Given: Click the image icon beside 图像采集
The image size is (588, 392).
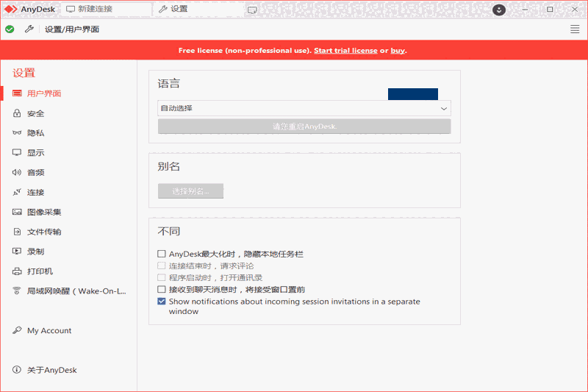Looking at the screenshot, I should click(17, 212).
